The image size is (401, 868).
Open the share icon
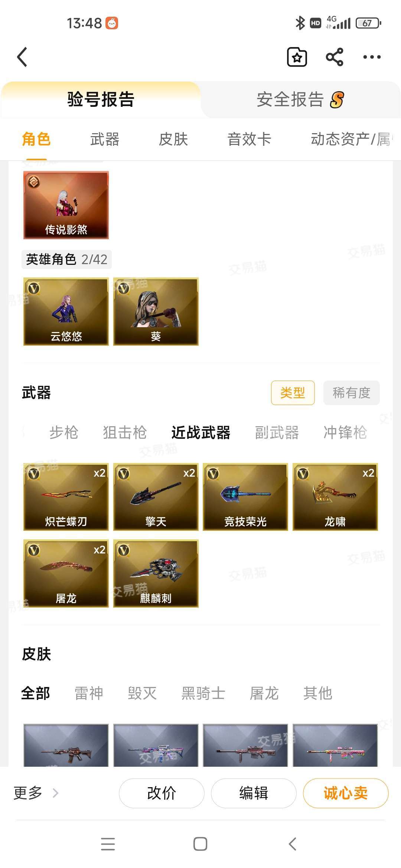point(334,57)
